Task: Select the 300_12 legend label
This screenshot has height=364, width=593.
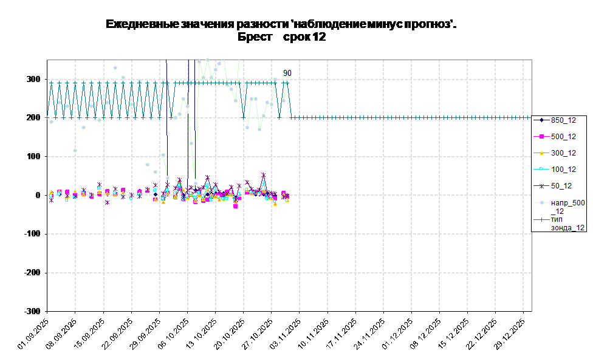Action: coord(563,153)
